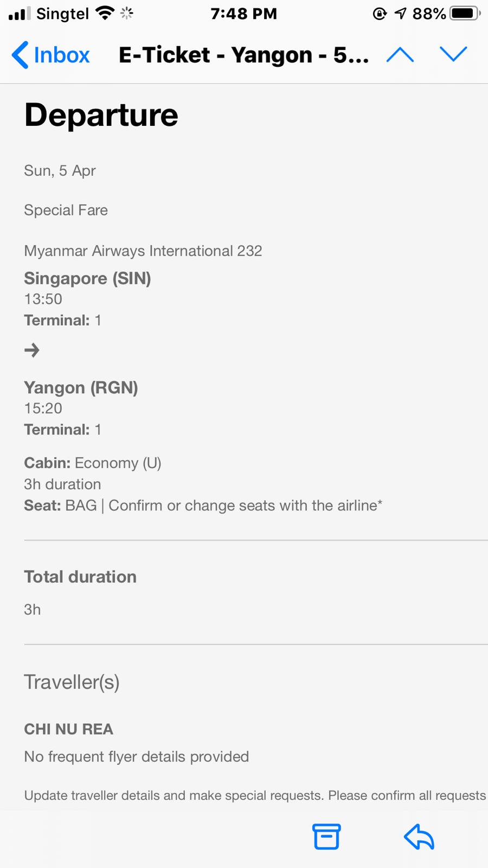The height and width of the screenshot is (868, 488).
Task: Go to next email with down arrow
Action: point(453,54)
